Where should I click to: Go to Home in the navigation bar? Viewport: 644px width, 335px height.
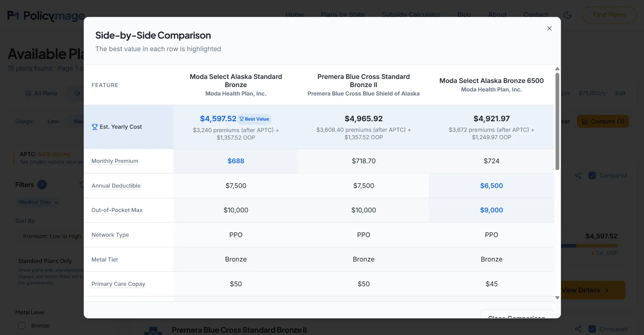click(x=295, y=15)
